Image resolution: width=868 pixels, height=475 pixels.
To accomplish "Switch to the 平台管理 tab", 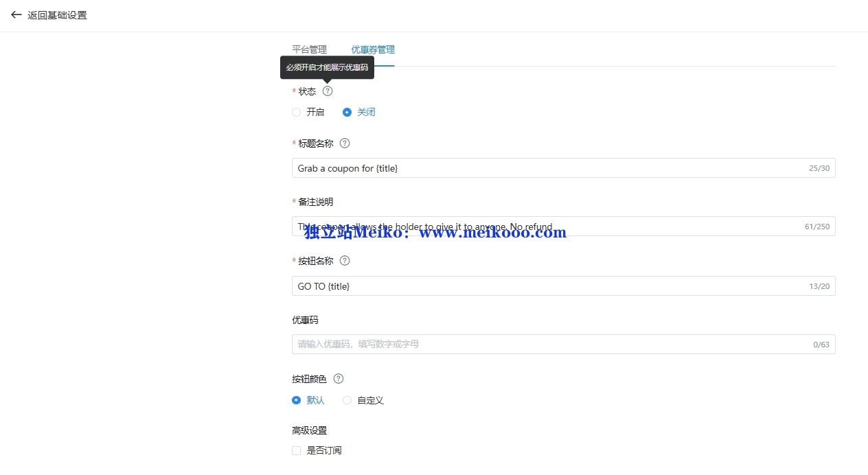I will (x=310, y=49).
